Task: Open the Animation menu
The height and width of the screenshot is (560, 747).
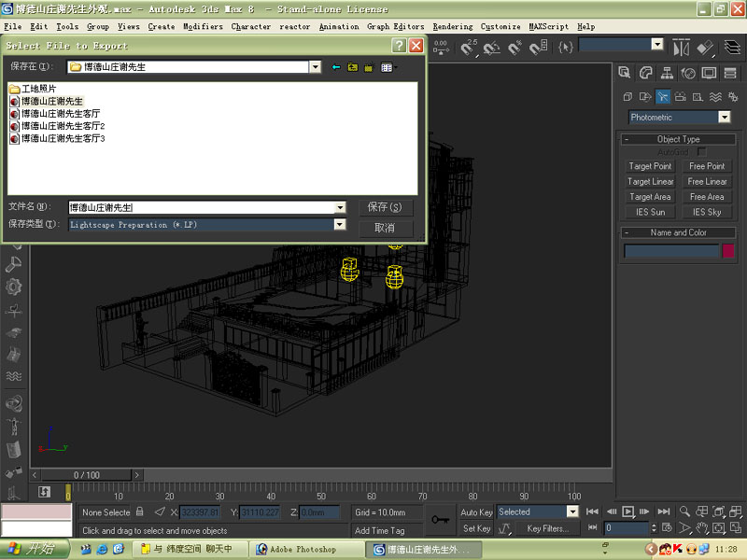Action: point(339,27)
